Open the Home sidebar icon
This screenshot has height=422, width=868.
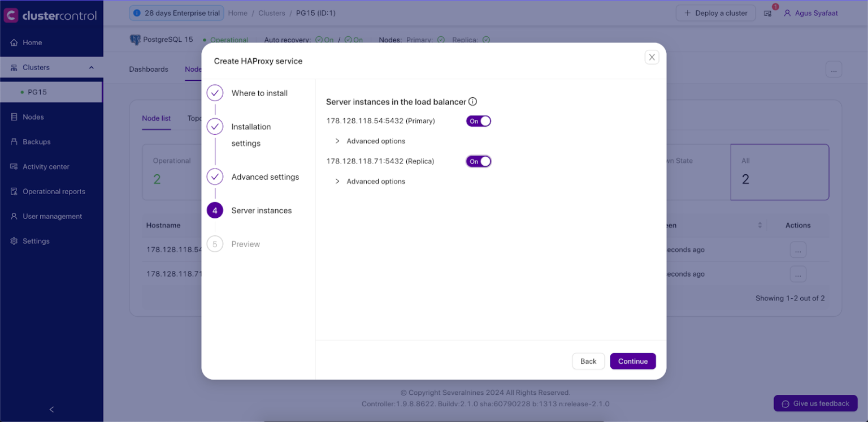pyautogui.click(x=14, y=42)
